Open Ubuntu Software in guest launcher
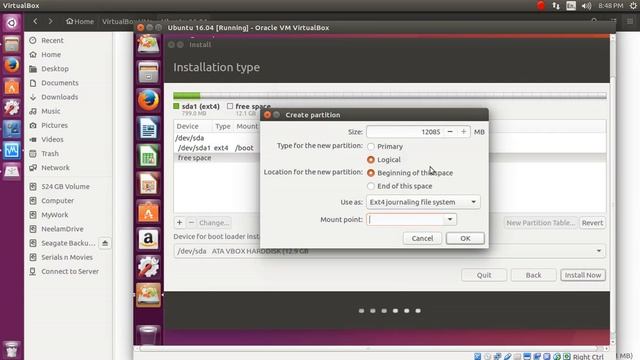This screenshot has height=360, width=640. click(148, 212)
